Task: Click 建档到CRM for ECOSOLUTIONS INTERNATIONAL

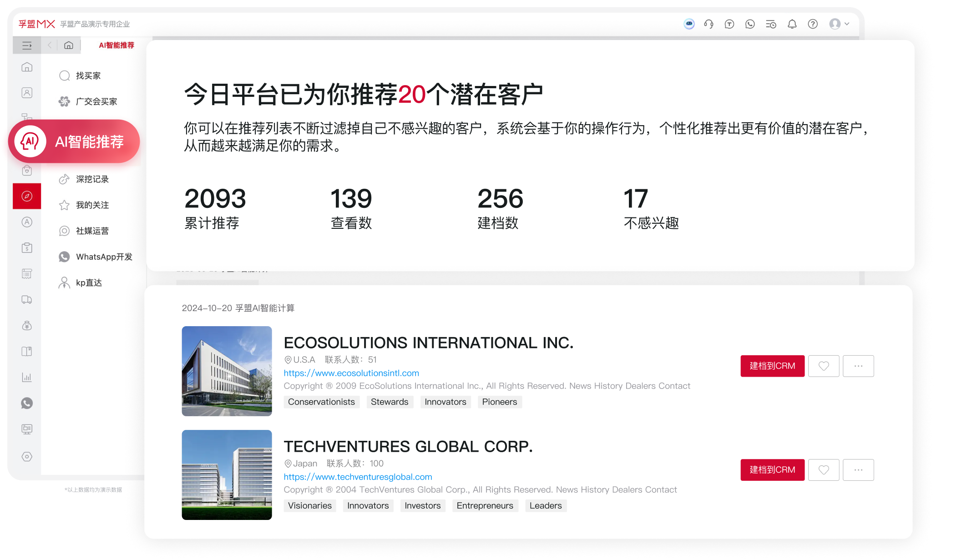Action: [x=772, y=366]
